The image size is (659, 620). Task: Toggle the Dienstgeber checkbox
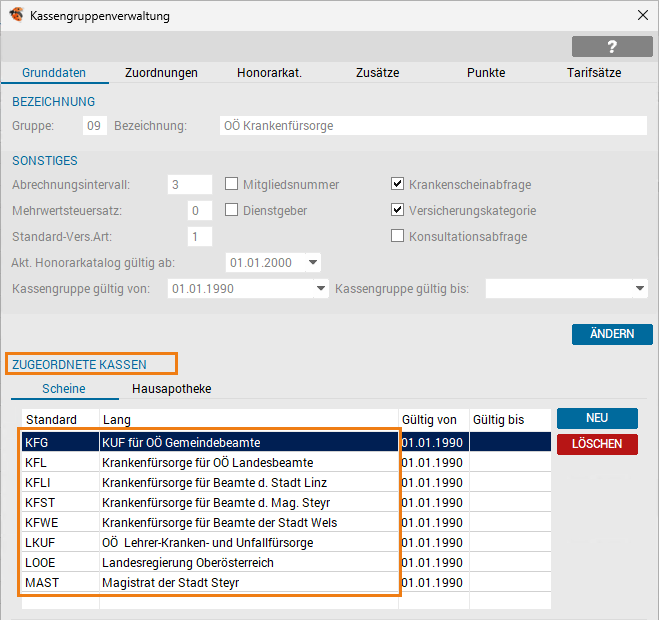[x=232, y=210]
